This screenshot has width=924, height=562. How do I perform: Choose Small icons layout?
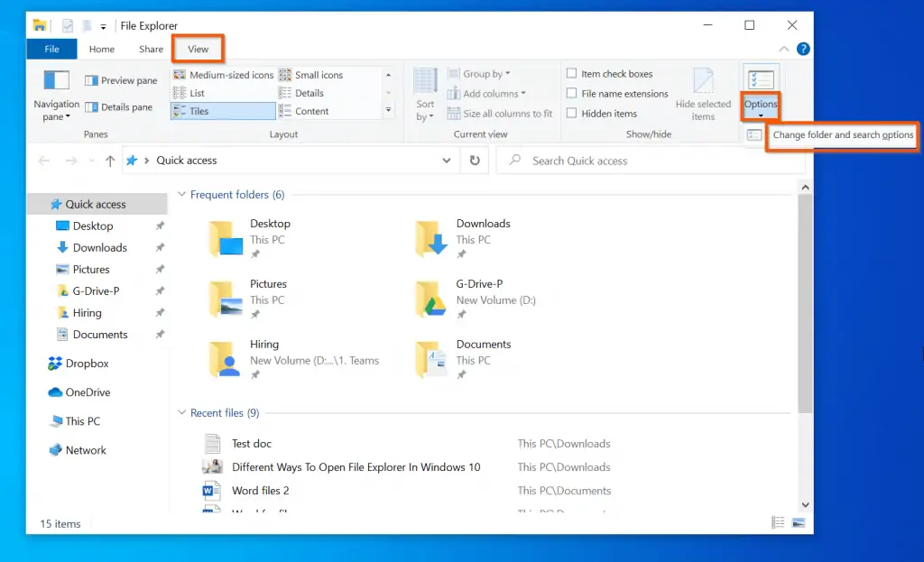tap(310, 75)
